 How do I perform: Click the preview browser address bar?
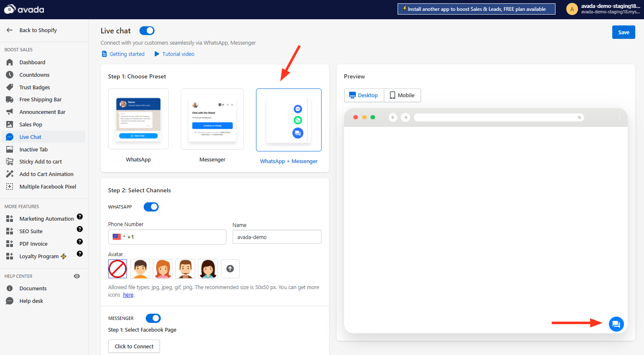point(499,117)
